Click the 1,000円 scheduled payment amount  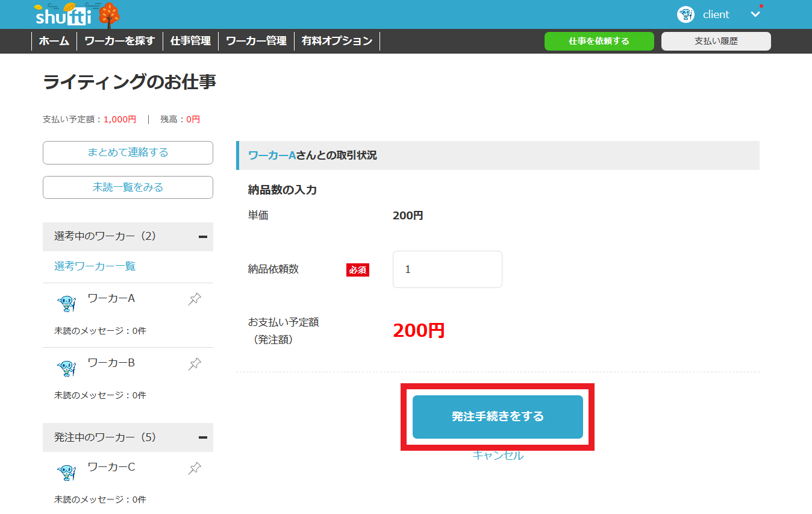tap(120, 119)
